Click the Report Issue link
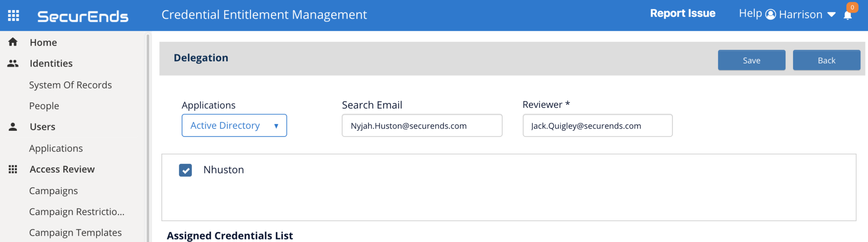 click(x=682, y=14)
